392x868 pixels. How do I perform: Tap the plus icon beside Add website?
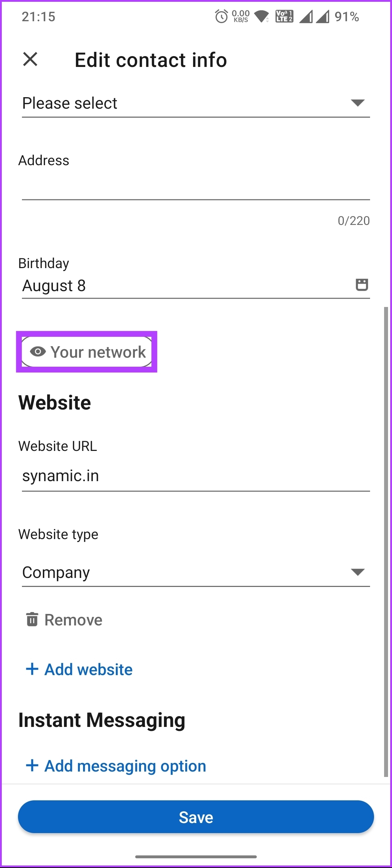tap(32, 669)
